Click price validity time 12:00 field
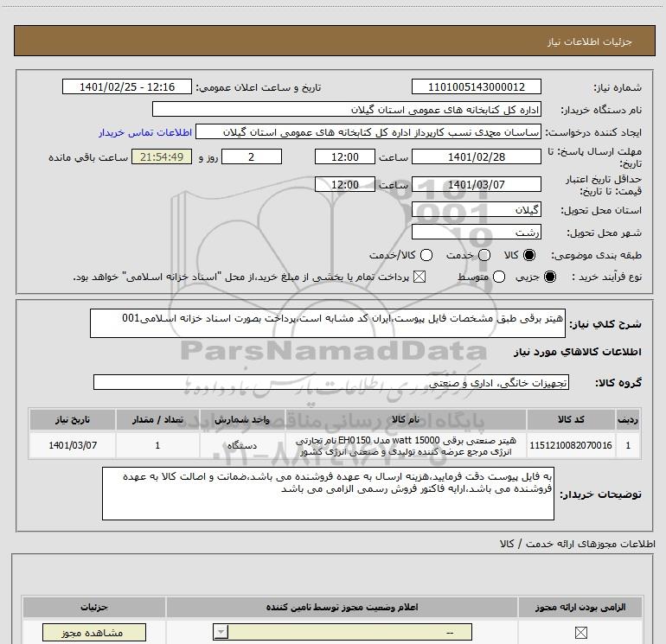The image size is (666, 644). pos(345,184)
